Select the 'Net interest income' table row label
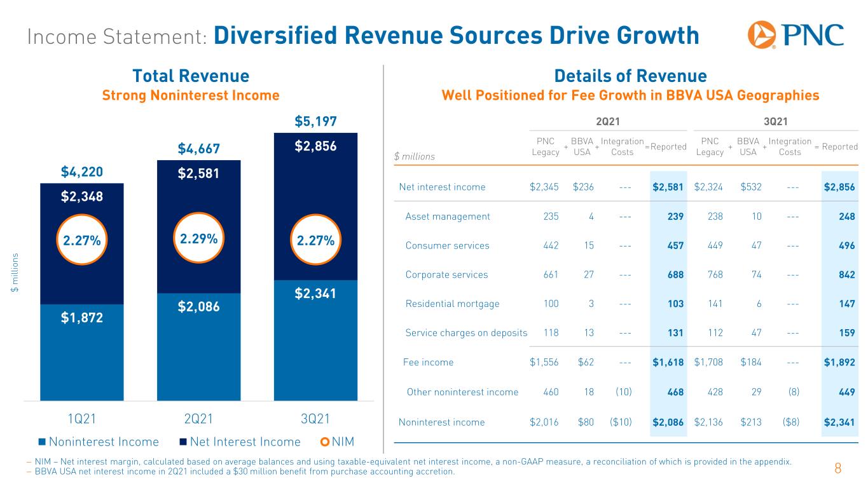 pyautogui.click(x=442, y=187)
